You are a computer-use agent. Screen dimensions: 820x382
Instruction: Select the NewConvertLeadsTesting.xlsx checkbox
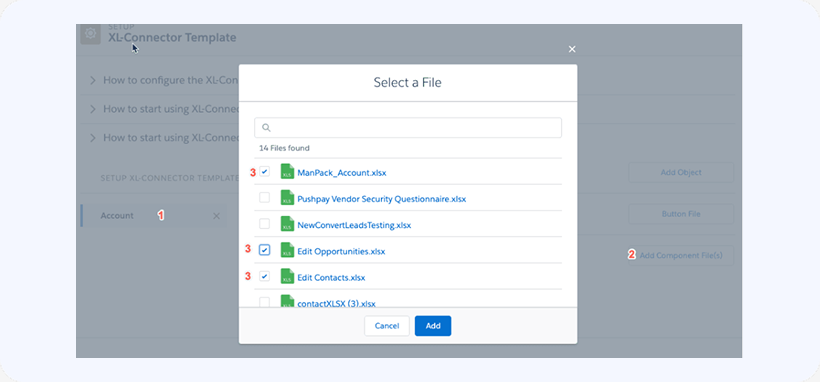[265, 224]
